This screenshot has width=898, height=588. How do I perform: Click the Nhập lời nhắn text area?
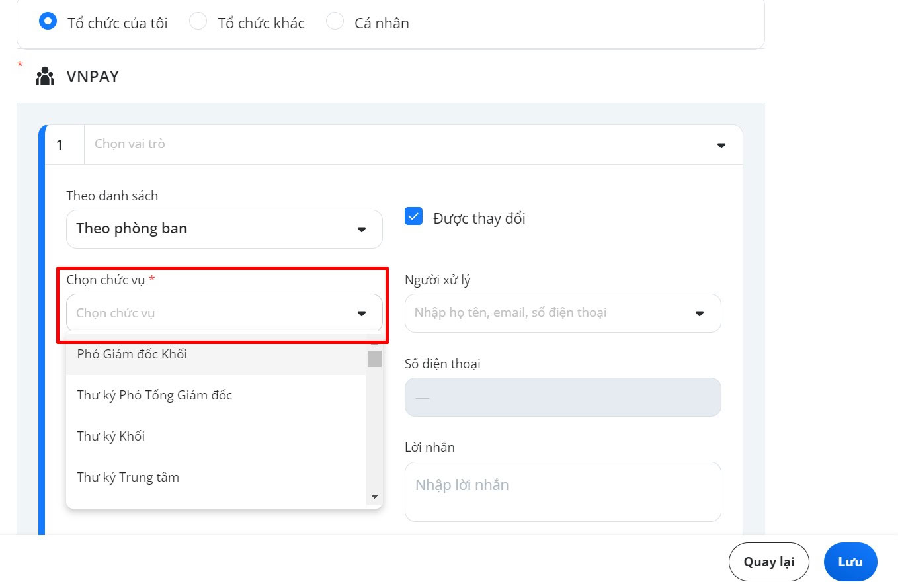click(x=563, y=491)
